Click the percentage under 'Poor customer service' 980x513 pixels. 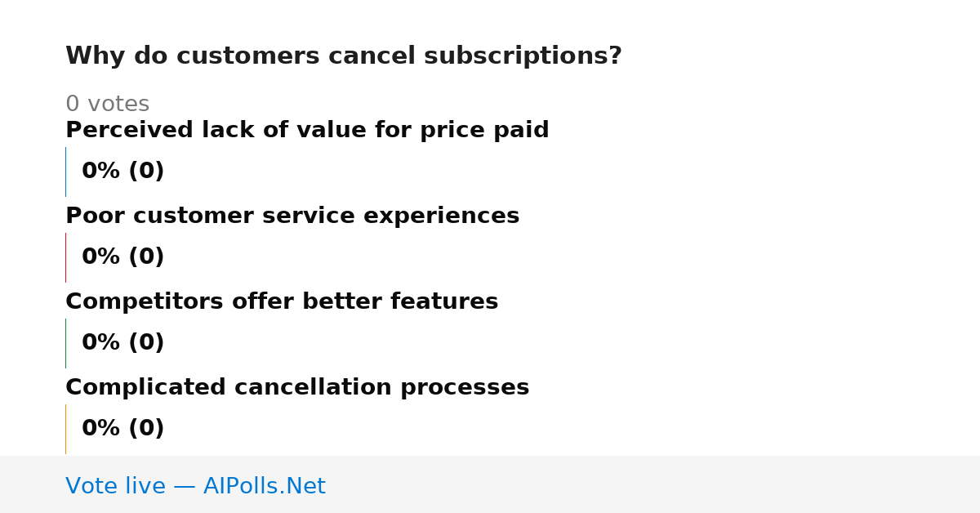pos(122,257)
